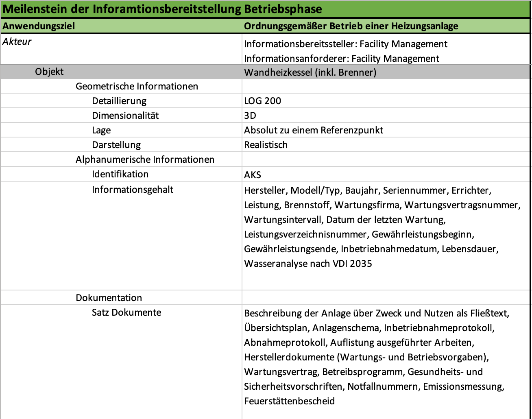Click the 'Informationsgehalt' label cell

(x=133, y=190)
